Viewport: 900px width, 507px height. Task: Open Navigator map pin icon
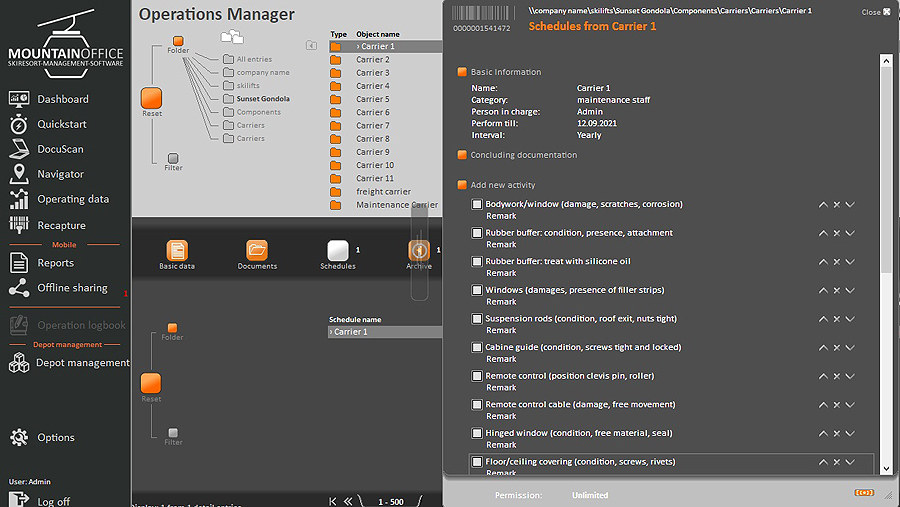click(x=19, y=174)
